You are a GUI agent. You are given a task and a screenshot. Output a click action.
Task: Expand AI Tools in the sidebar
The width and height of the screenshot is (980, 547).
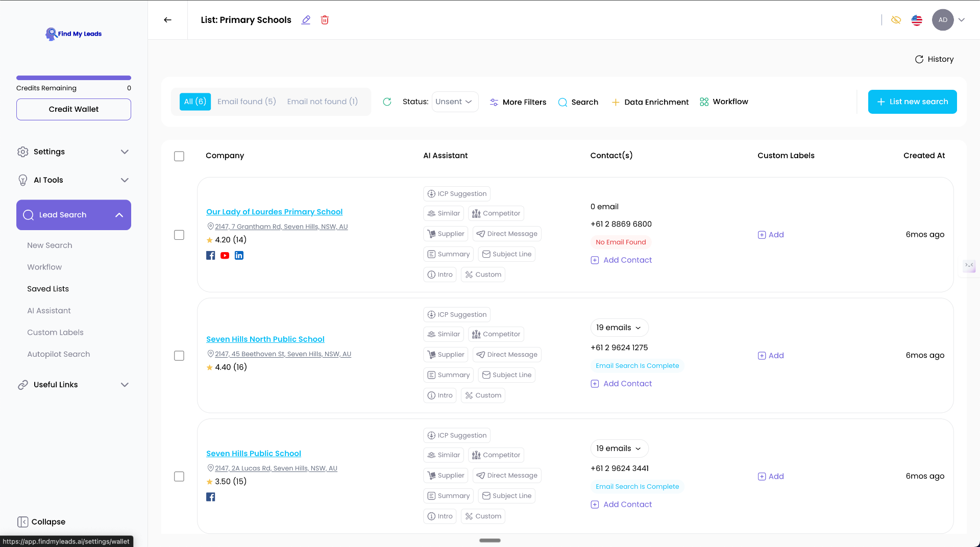click(x=73, y=180)
